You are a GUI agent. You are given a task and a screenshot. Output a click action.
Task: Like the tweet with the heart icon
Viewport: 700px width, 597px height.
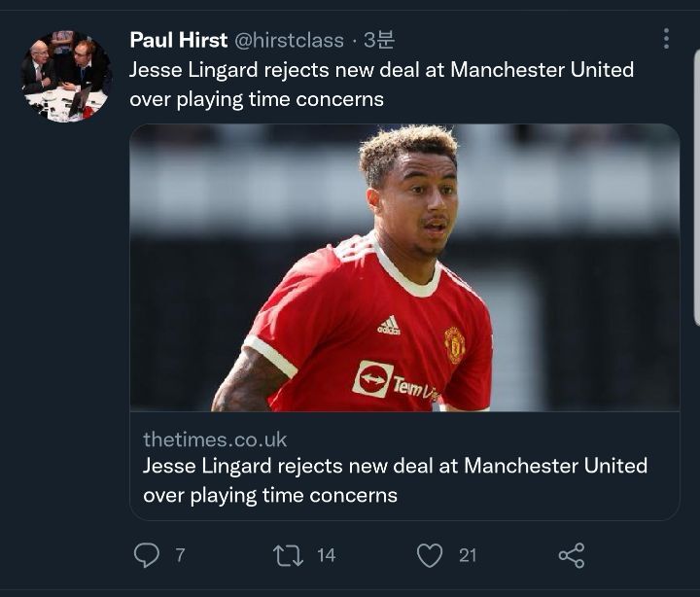(429, 554)
